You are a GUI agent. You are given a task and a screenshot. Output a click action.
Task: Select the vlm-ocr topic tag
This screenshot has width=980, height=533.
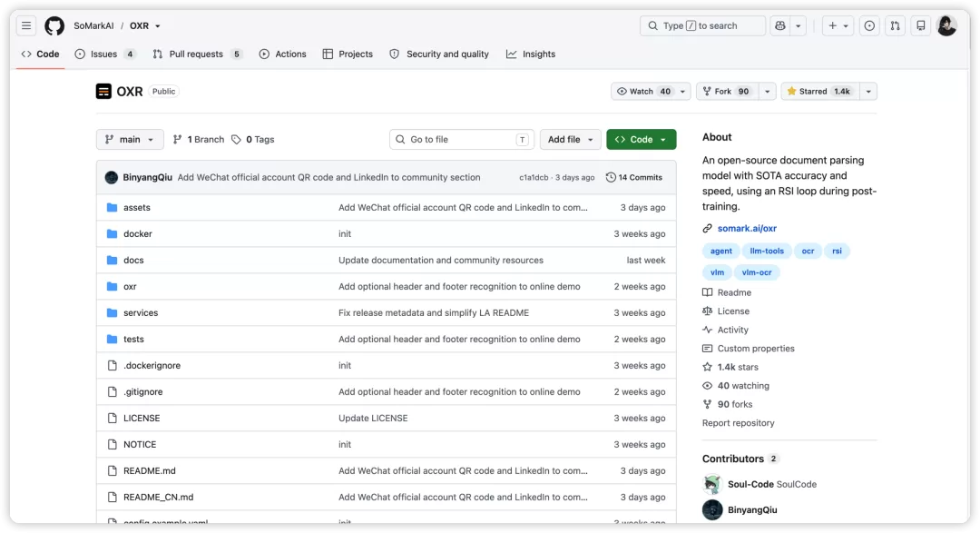pos(756,272)
